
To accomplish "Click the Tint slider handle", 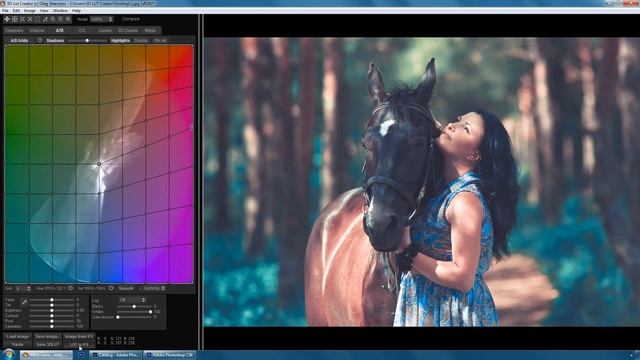I will point(52,305).
